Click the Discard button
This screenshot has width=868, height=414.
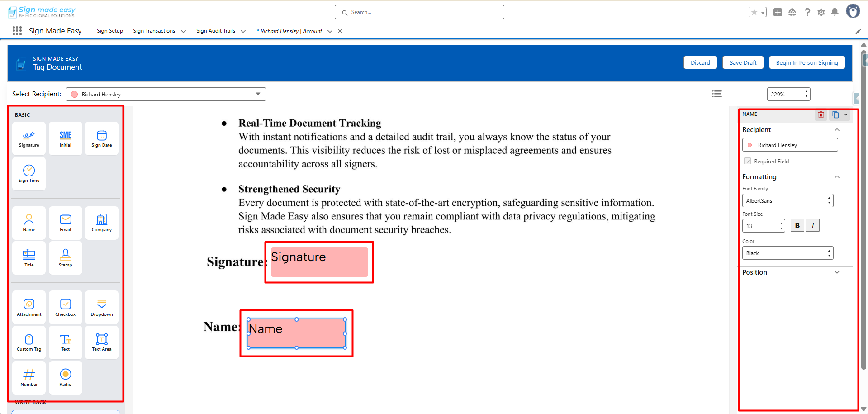tap(700, 62)
